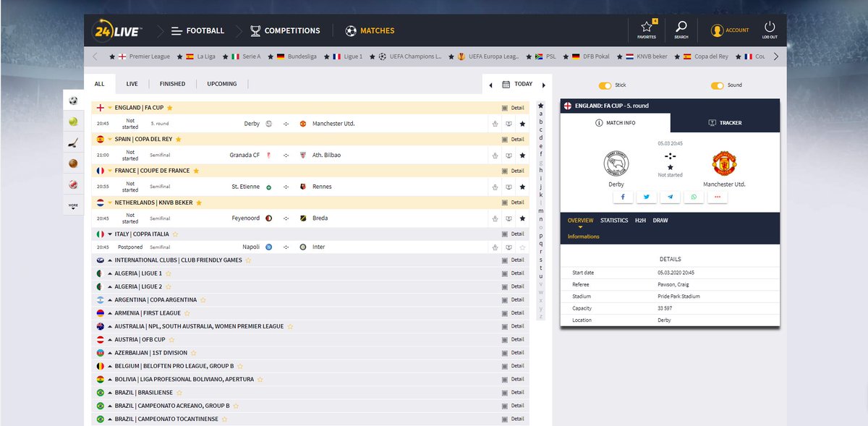Open calendar date picker icon
The height and width of the screenshot is (426, 868).
tap(506, 85)
